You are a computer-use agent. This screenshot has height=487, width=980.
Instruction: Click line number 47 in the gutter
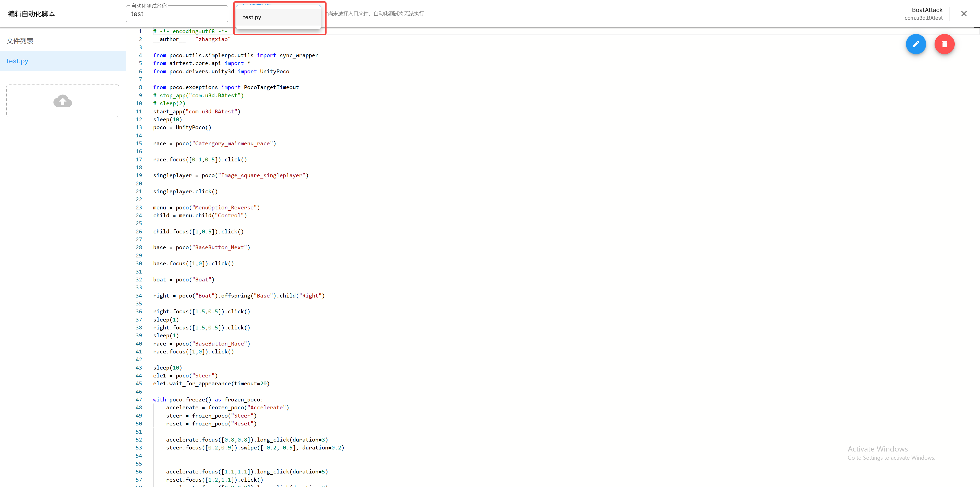click(139, 399)
